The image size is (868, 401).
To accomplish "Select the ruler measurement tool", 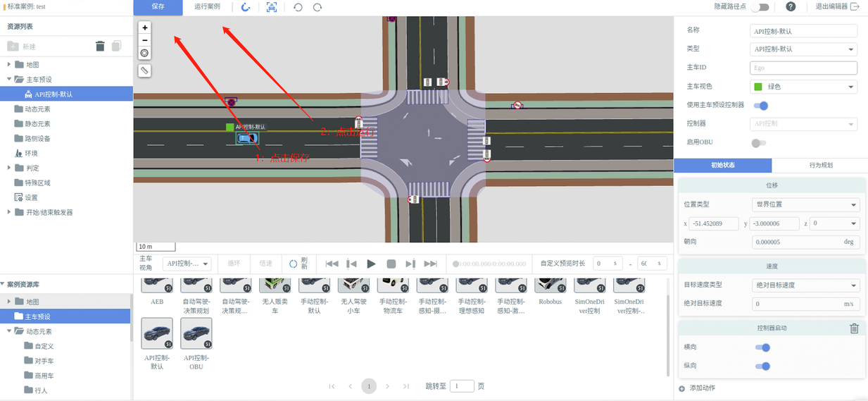I will pos(144,70).
